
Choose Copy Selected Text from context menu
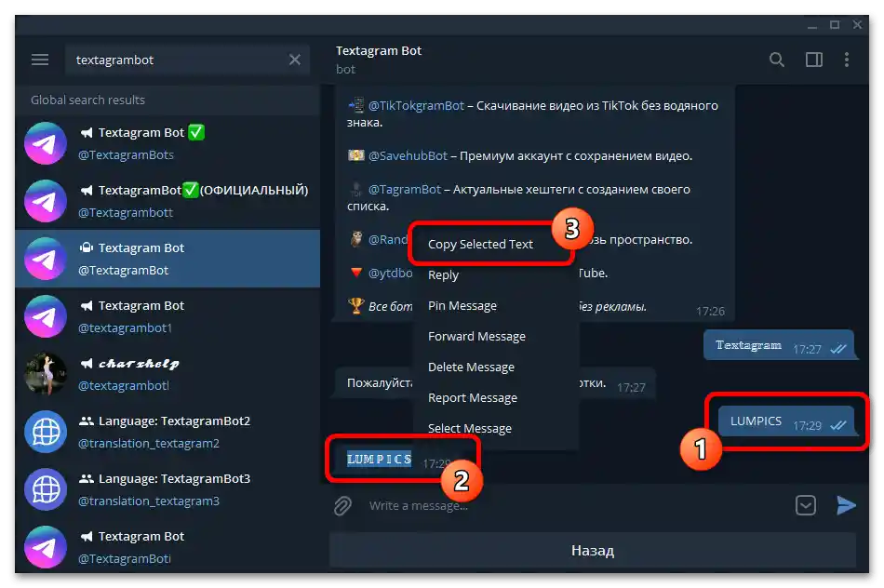coord(480,244)
